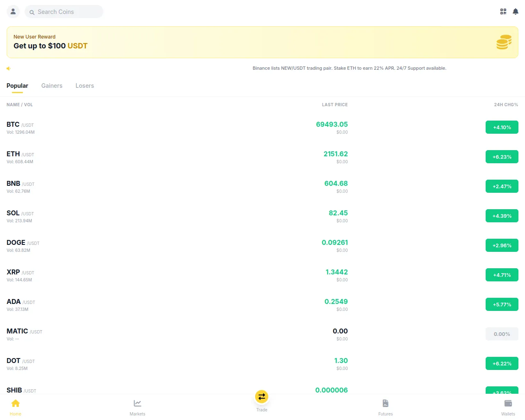The image size is (525, 420).
Task: Click the ETH +6.23% change button
Action: pos(502,157)
